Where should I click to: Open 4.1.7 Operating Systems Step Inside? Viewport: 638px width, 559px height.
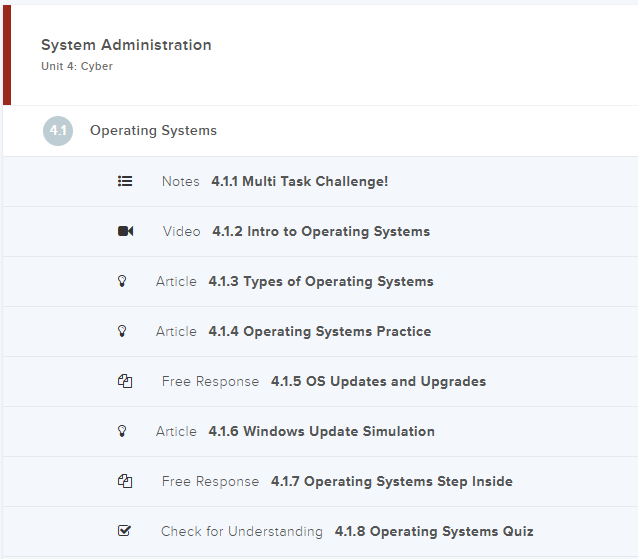pyautogui.click(x=391, y=481)
